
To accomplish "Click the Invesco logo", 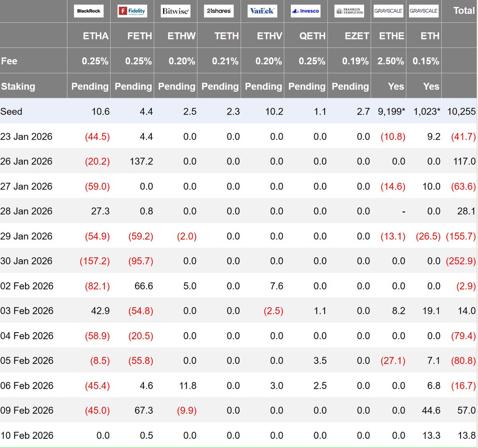I will pyautogui.click(x=306, y=11).
